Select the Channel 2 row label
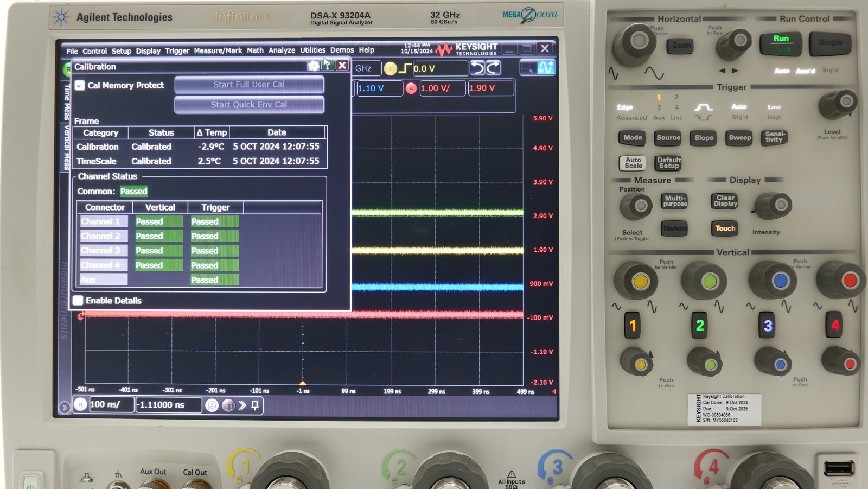868x489 pixels. pyautogui.click(x=104, y=236)
